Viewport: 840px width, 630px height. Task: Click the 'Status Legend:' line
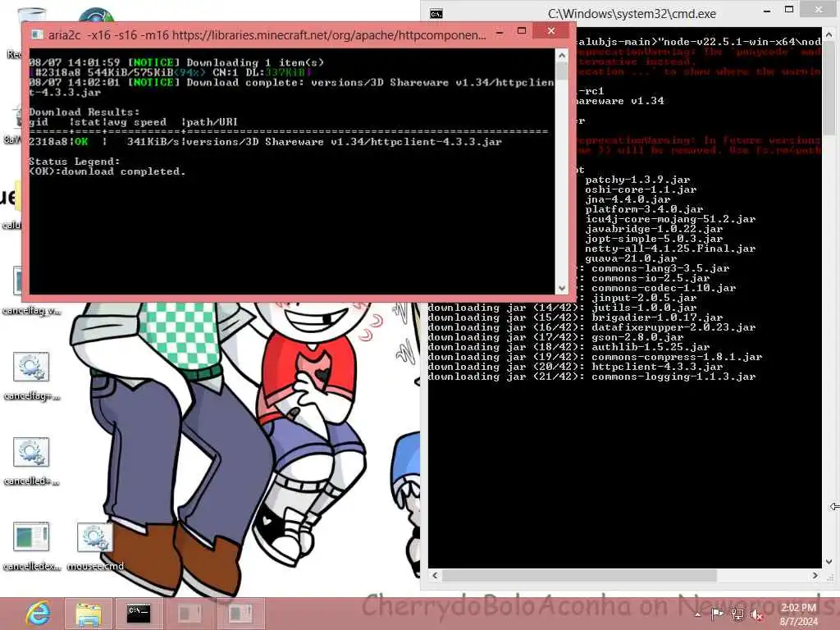pyautogui.click(x=75, y=162)
